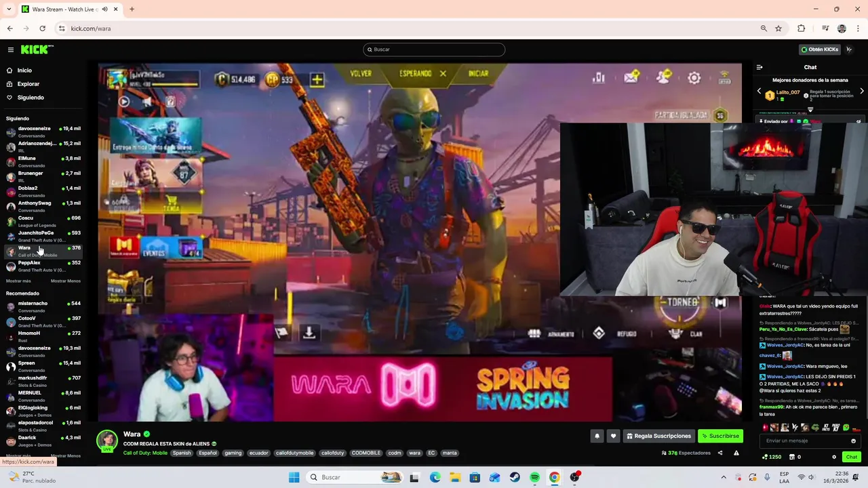Open the tab search dropdown arrow
This screenshot has width=868, height=488.
click(9, 9)
